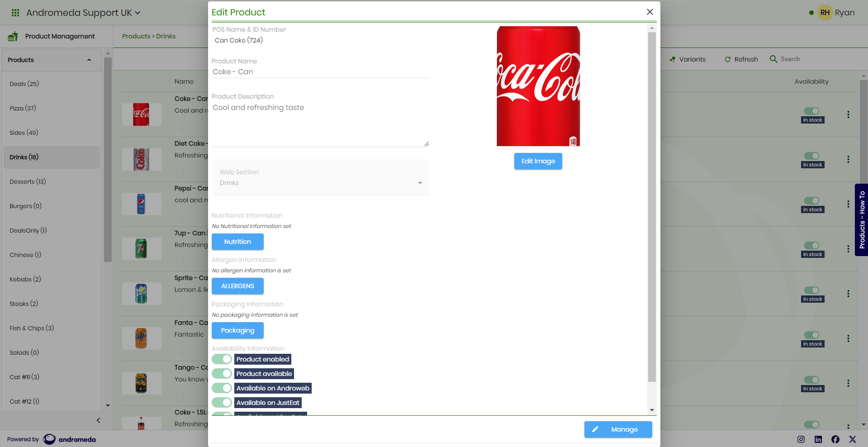
Task: Click the Pepsi can thumbnail
Action: click(x=141, y=204)
